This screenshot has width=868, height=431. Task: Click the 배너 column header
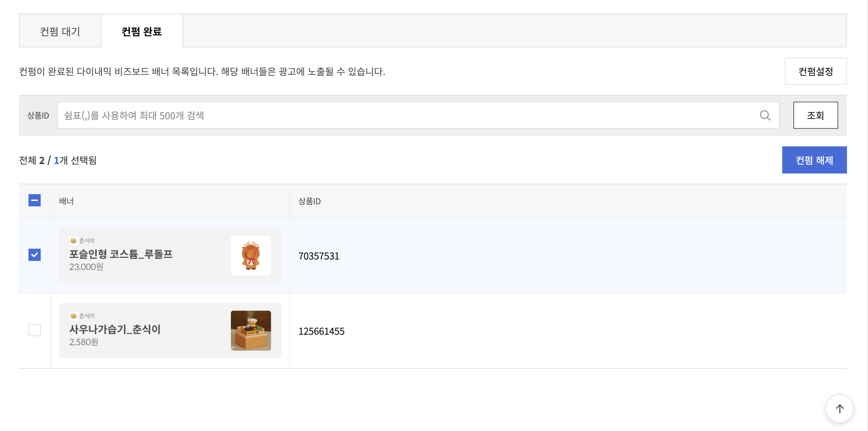(x=66, y=201)
